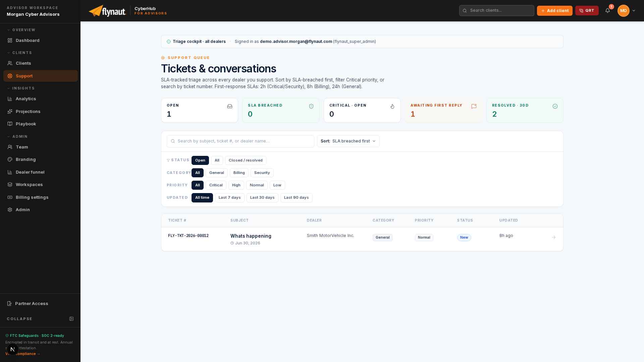Click the General category badge in row
Image resolution: width=644 pixels, height=362 pixels.
(x=382, y=238)
